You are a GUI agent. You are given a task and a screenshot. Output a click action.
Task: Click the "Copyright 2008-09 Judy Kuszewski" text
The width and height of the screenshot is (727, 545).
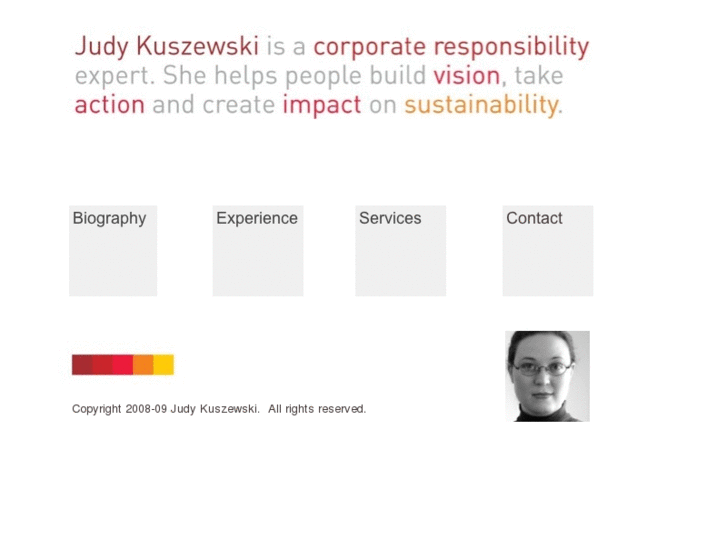pos(166,409)
